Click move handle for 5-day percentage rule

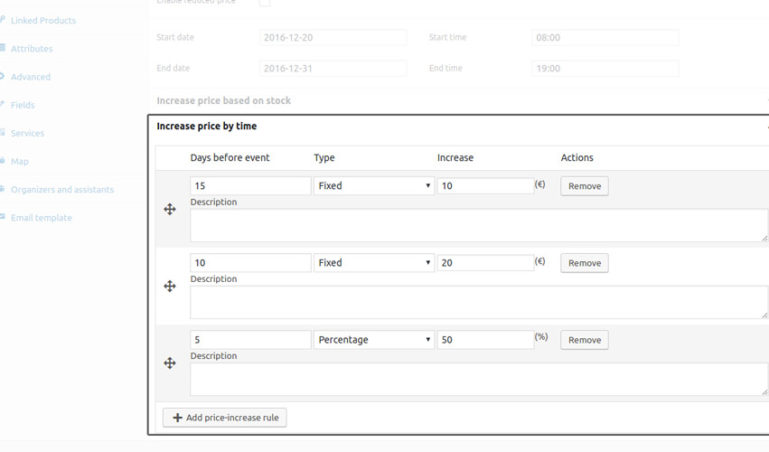point(170,363)
